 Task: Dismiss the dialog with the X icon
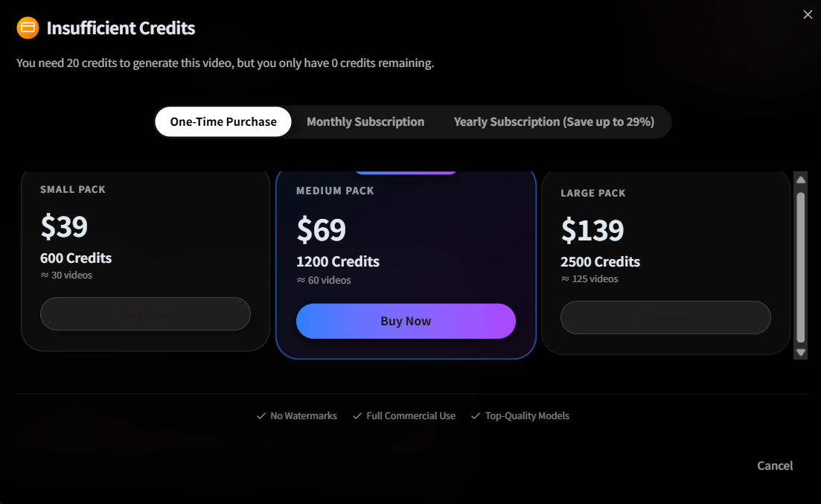808,14
